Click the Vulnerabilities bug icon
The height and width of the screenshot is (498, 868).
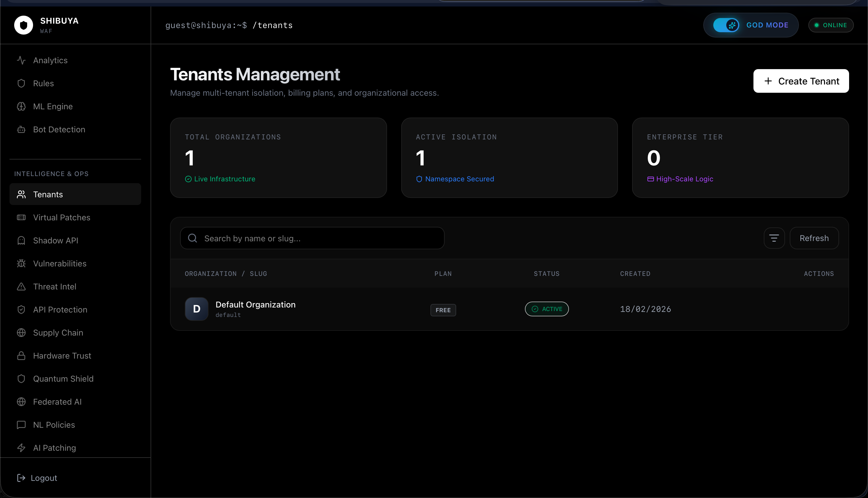(21, 263)
